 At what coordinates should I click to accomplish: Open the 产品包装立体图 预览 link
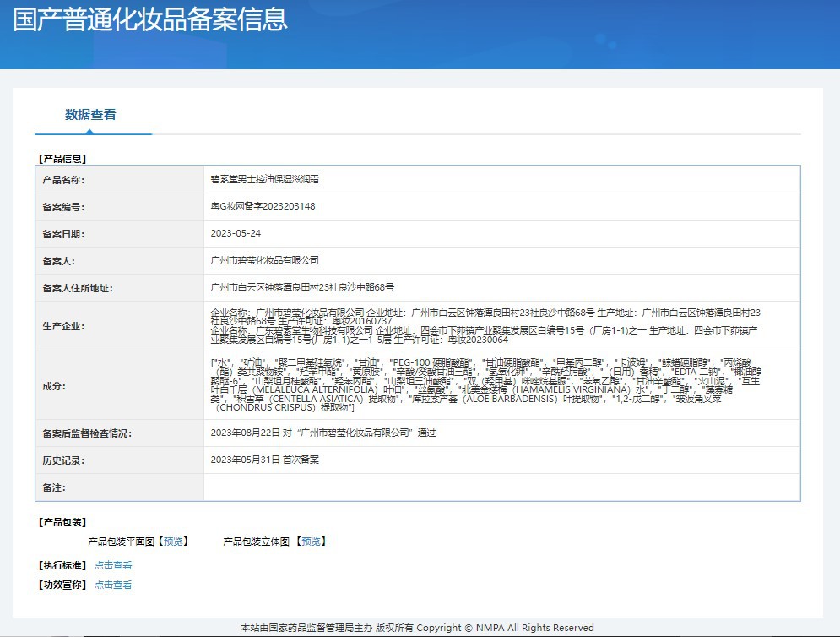pyautogui.click(x=311, y=542)
